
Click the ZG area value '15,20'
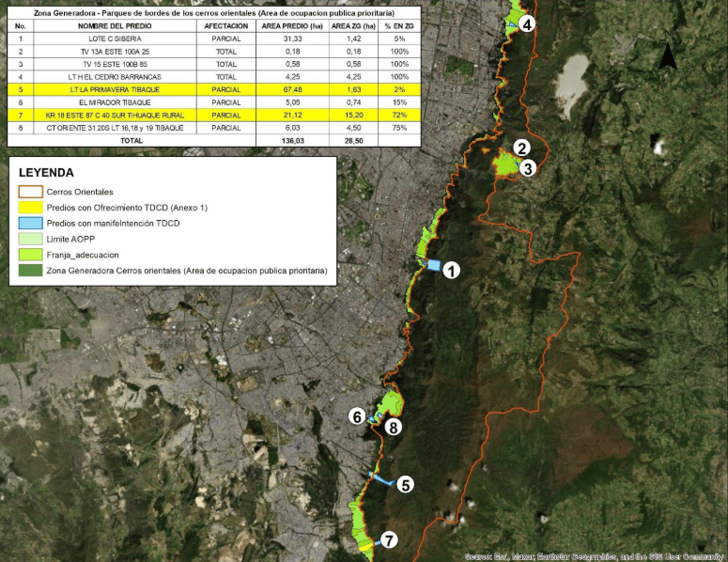[x=354, y=116]
